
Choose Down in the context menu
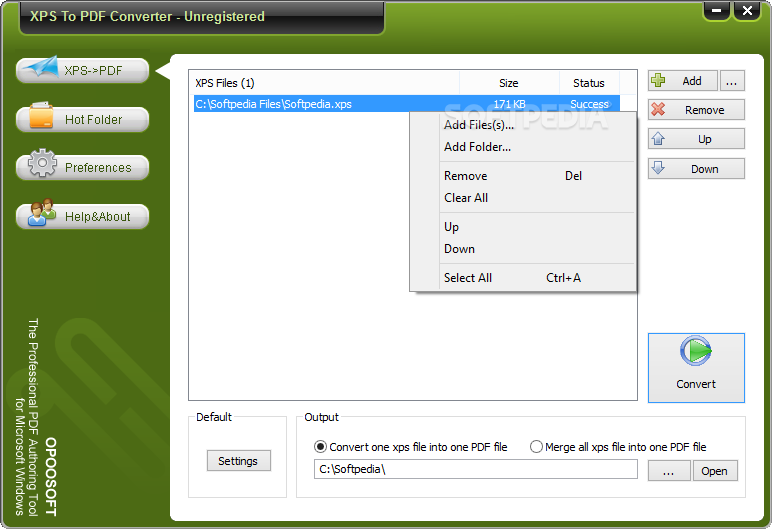[523, 249]
